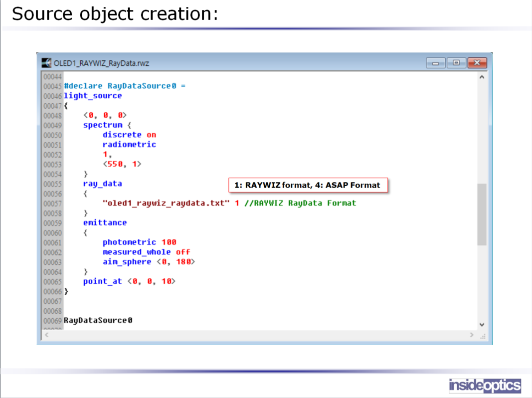Click the "oled1_raywiz_raydata.txt" filename string
Viewport: 532px width, 398px height.
tap(166, 203)
